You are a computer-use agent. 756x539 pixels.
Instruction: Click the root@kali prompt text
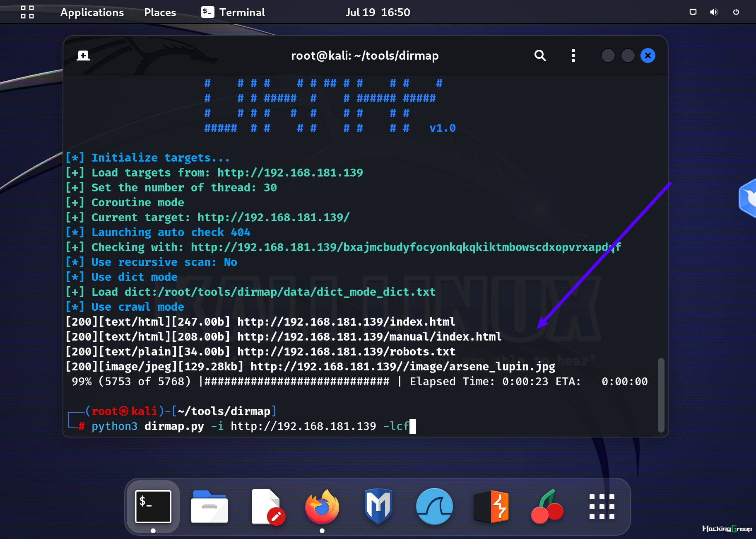point(124,411)
